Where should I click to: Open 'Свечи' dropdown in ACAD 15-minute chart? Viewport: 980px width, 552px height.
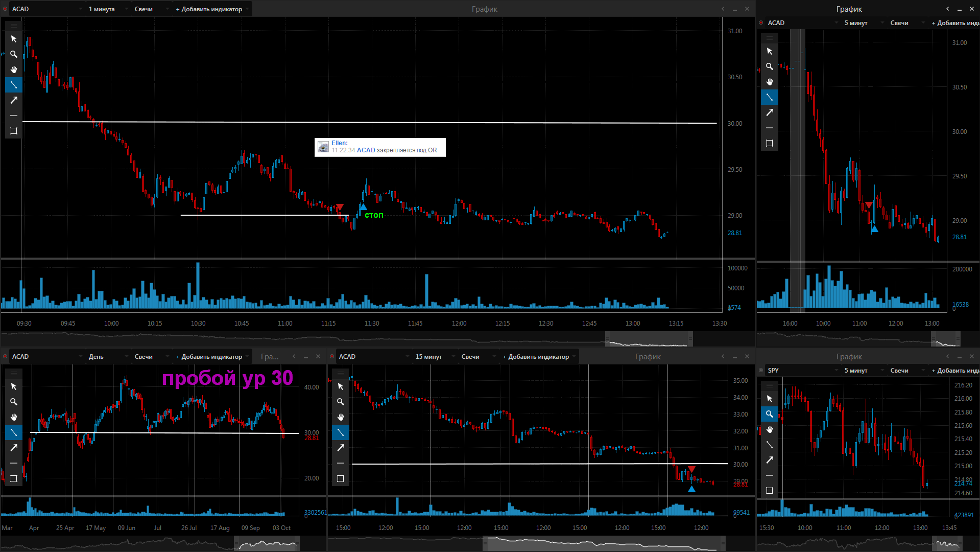click(x=478, y=356)
